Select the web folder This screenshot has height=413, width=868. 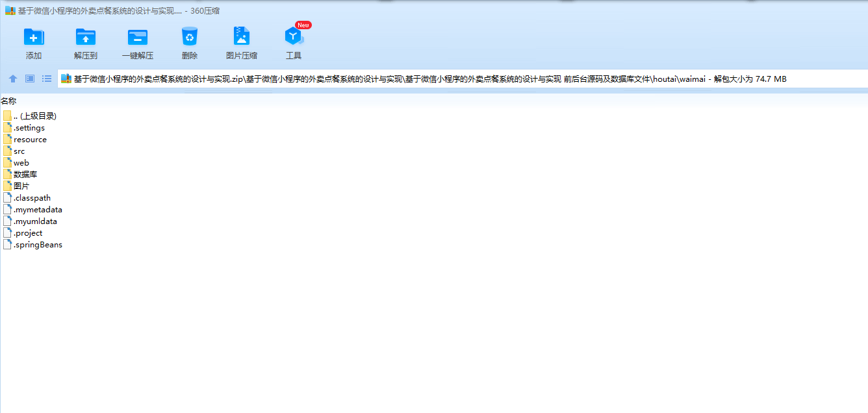pyautogui.click(x=16, y=162)
